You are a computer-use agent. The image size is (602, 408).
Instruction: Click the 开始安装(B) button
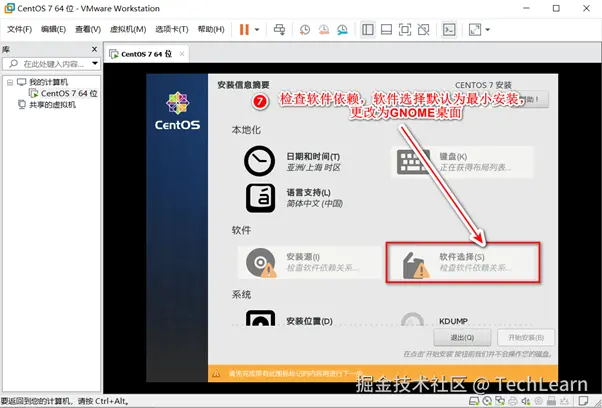[526, 338]
